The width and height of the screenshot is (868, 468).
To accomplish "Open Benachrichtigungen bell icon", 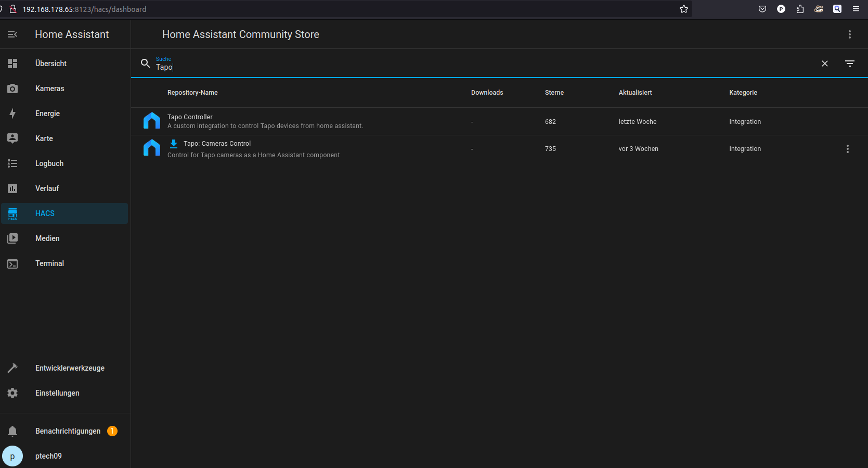I will pyautogui.click(x=12, y=431).
